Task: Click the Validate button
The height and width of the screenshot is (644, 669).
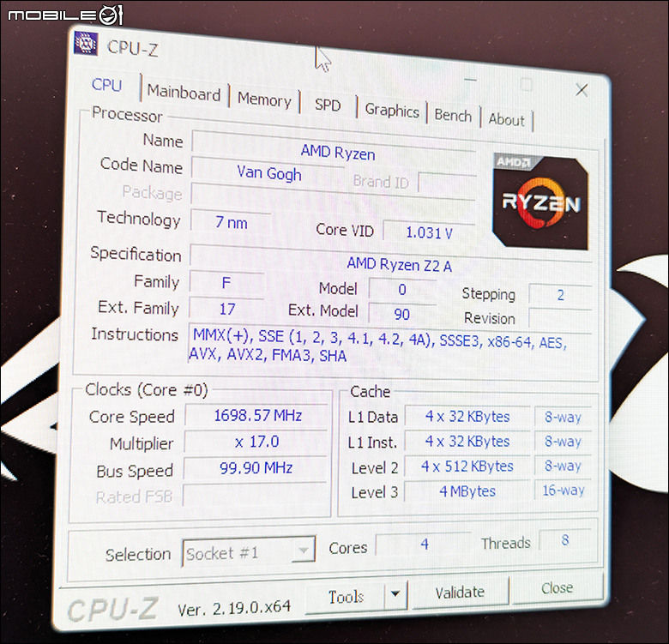Action: [460, 592]
